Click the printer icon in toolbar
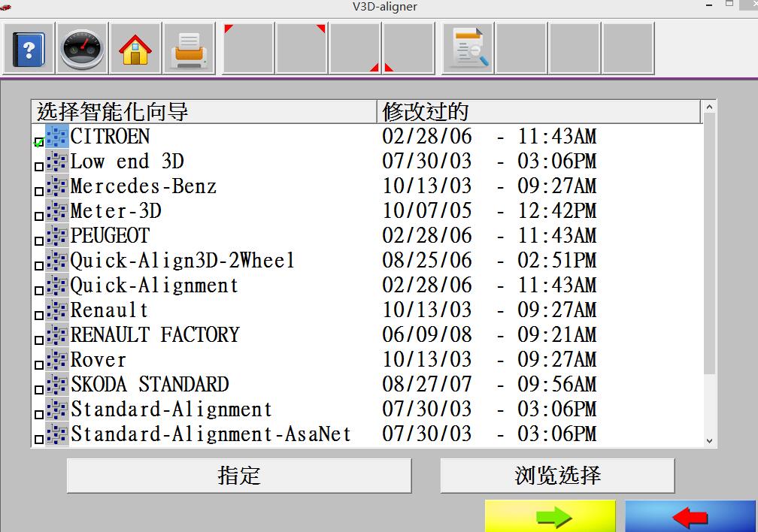 pos(189,49)
